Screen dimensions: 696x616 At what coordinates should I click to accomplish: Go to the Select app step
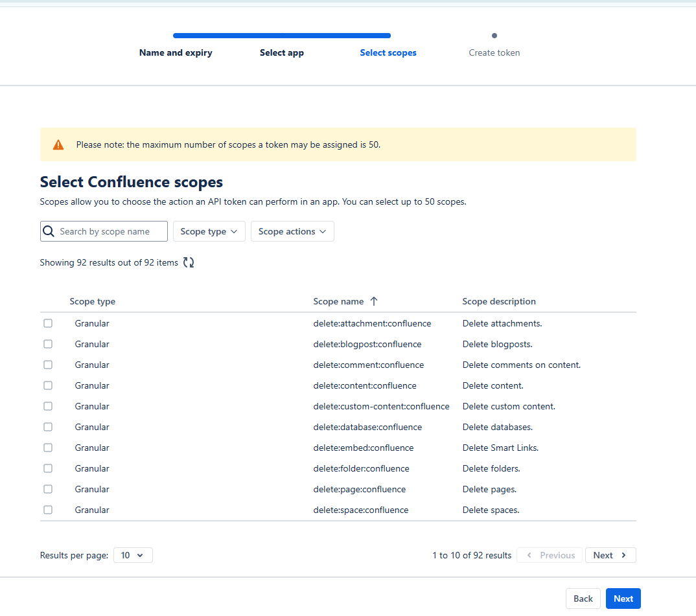pyautogui.click(x=282, y=53)
